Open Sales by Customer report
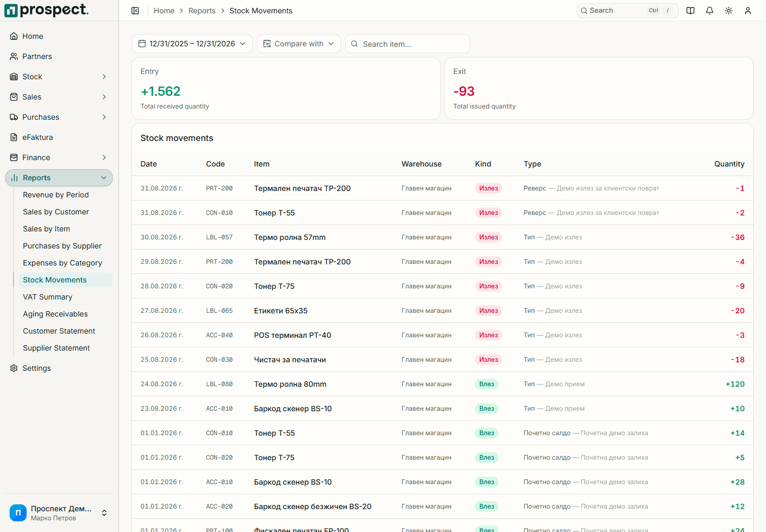766x532 pixels. (x=56, y=212)
